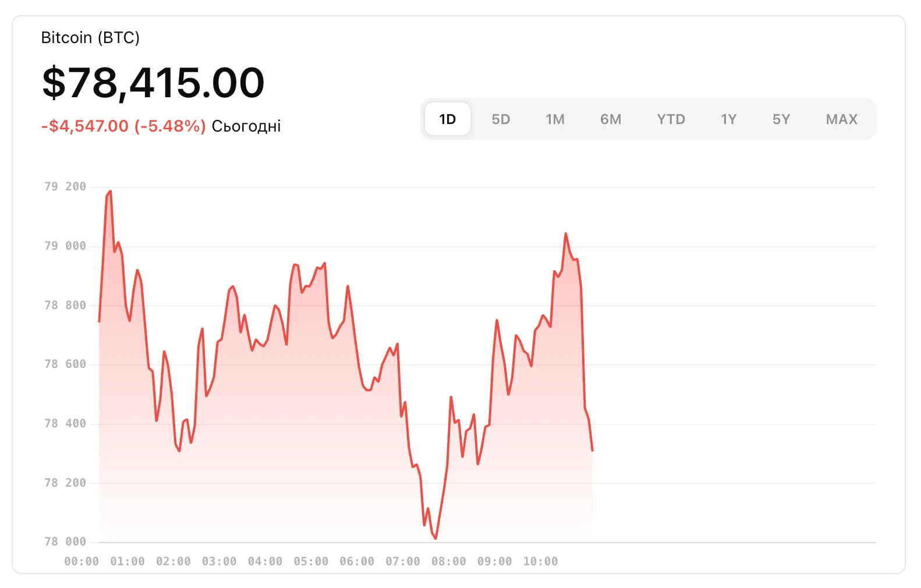Click the Сьогодні label
921x588 pixels.
pos(246,126)
